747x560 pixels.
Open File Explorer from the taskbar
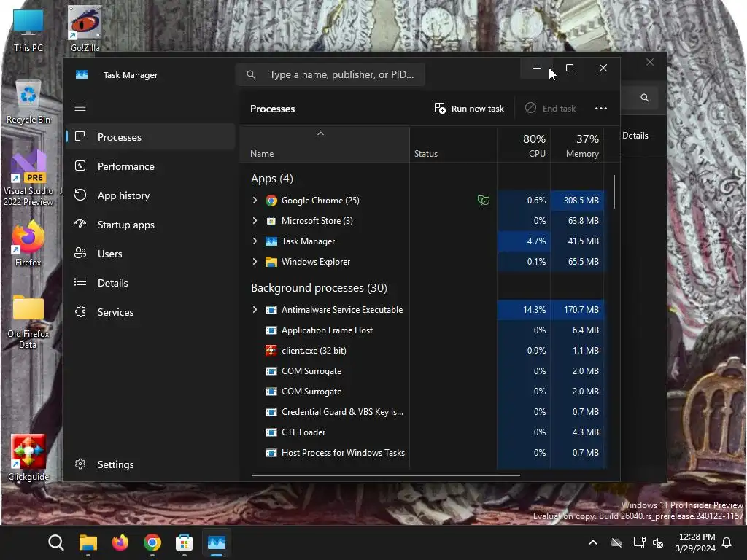88,542
